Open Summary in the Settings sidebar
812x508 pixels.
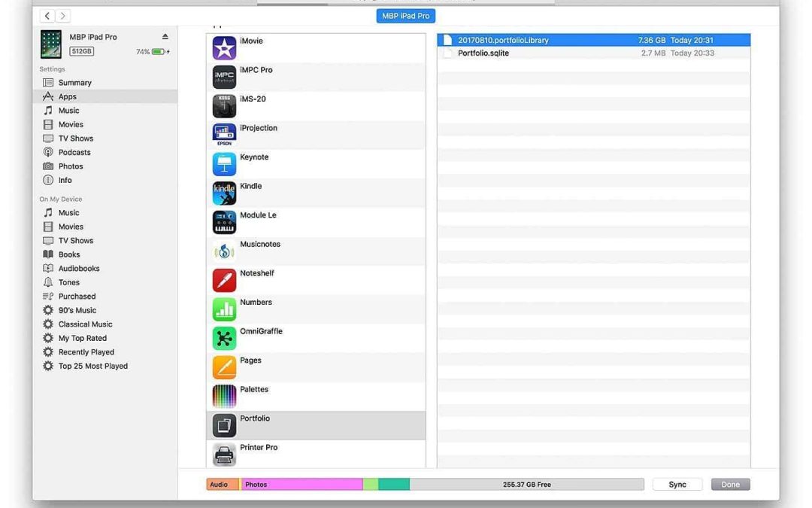[74, 83]
